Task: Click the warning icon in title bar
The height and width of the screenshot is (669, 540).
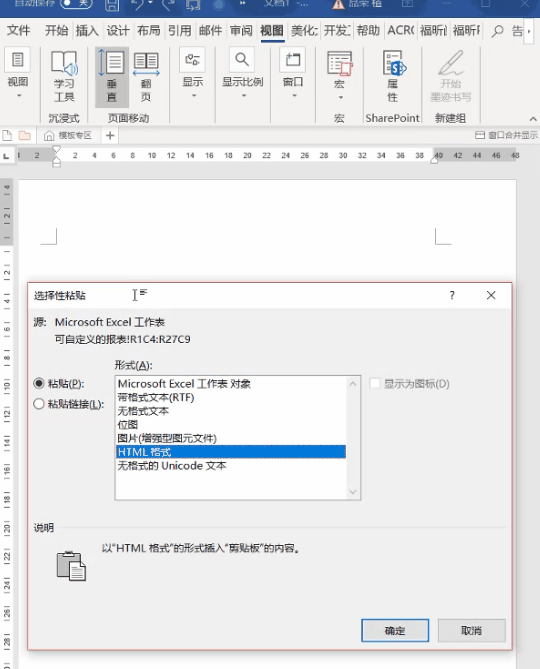Action: coord(338,4)
